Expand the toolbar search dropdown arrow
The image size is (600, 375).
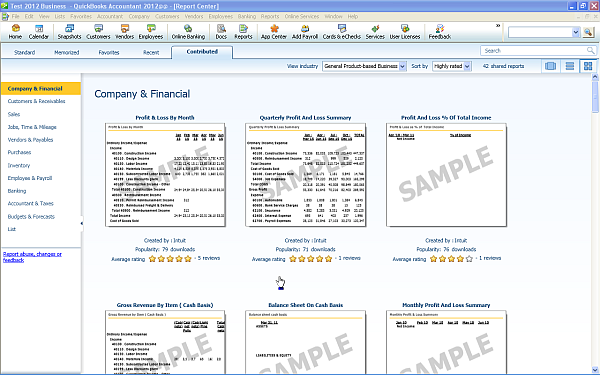[x=576, y=33]
